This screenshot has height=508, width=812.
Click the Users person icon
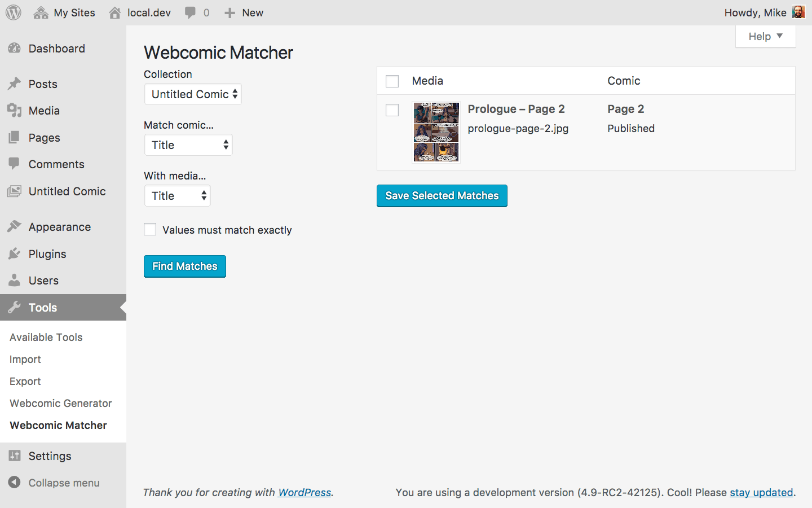click(x=15, y=281)
